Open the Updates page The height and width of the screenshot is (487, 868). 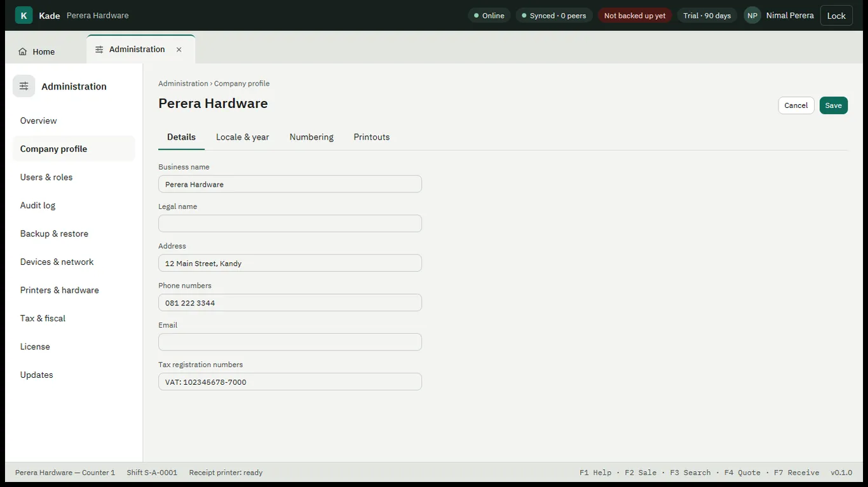pos(74,375)
